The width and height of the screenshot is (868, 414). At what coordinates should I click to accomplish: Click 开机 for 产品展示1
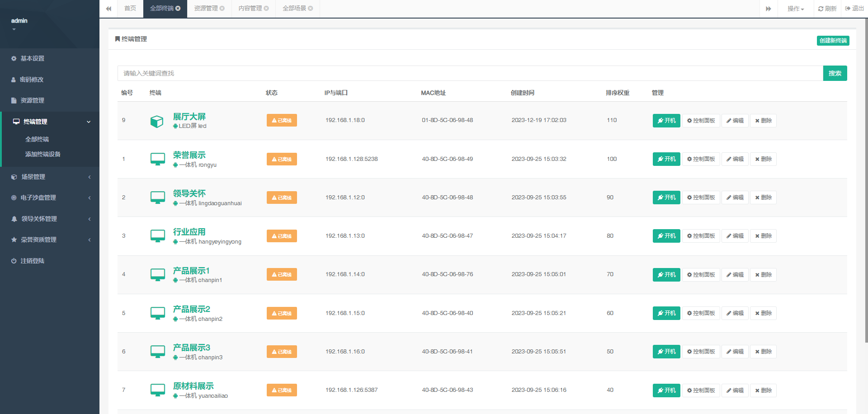pyautogui.click(x=666, y=275)
